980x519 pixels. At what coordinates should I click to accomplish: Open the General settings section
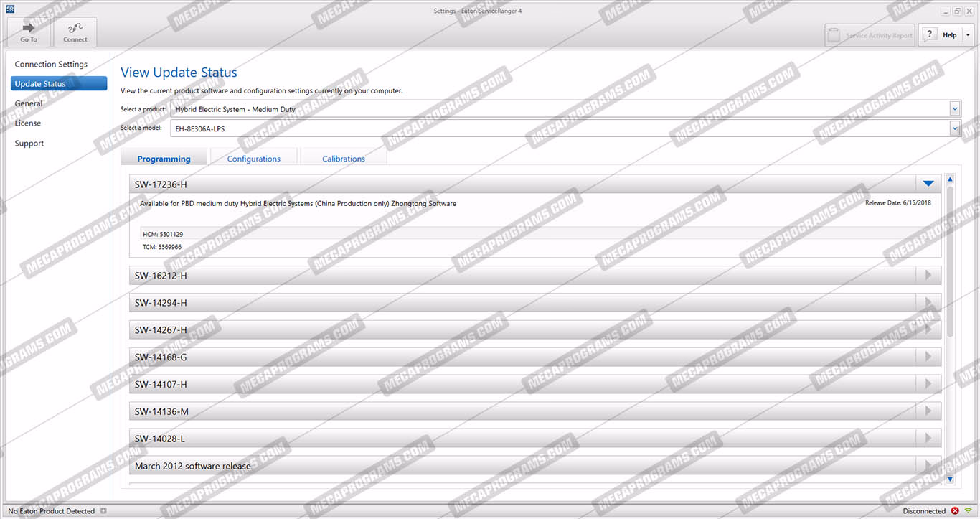coord(29,104)
